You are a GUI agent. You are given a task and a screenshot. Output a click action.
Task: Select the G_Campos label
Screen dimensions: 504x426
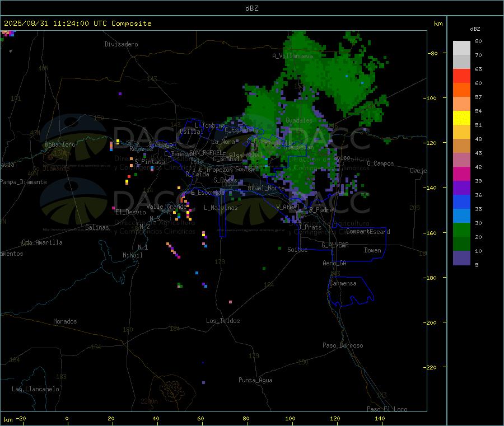[380, 163]
